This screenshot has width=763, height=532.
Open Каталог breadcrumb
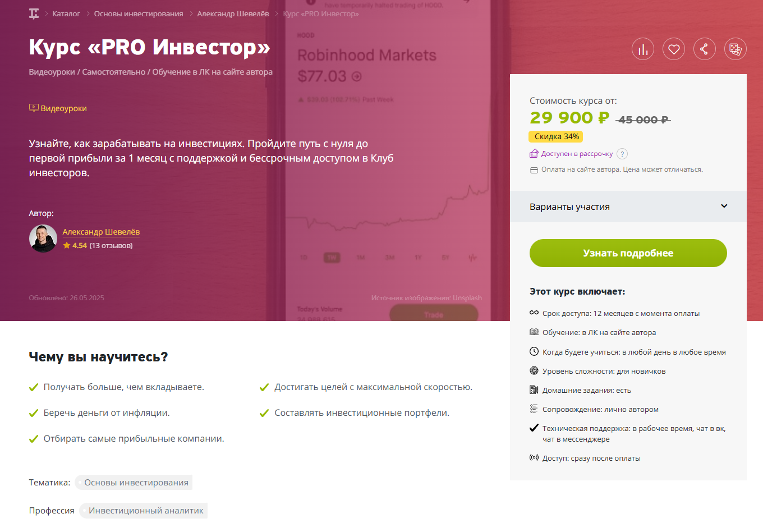66,14
